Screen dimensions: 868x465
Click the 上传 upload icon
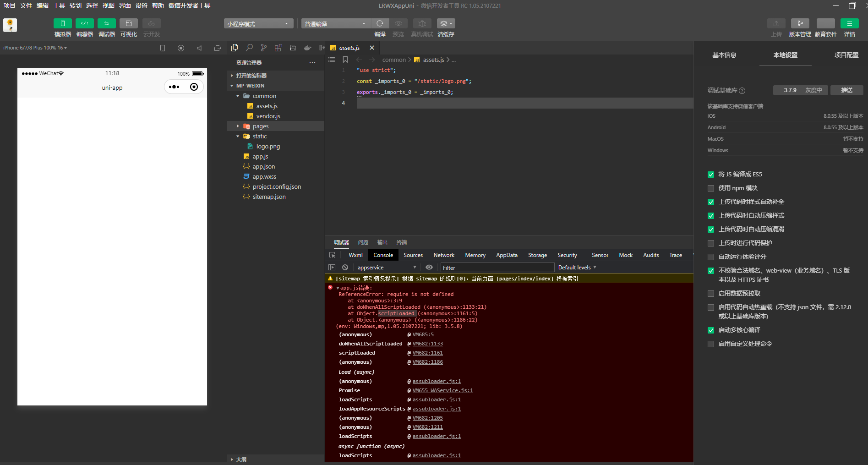pyautogui.click(x=776, y=23)
